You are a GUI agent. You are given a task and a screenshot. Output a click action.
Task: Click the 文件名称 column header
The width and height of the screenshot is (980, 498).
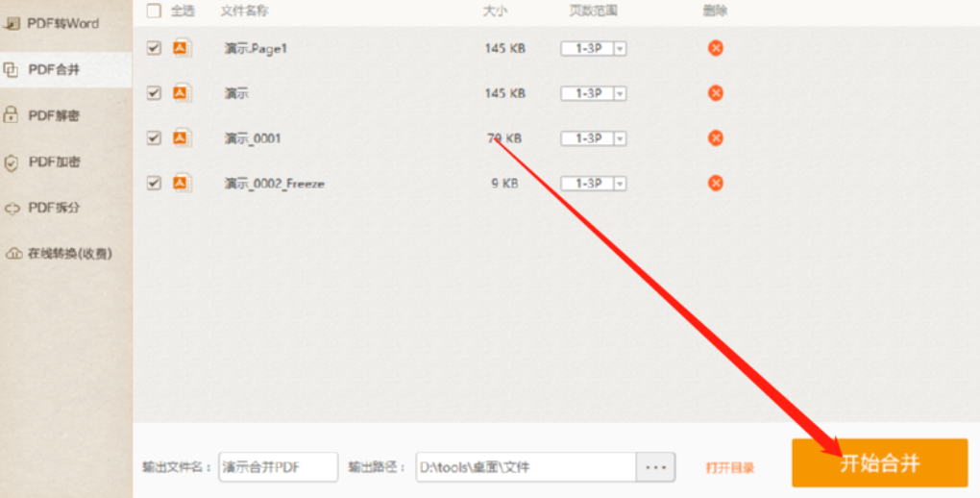coord(244,12)
